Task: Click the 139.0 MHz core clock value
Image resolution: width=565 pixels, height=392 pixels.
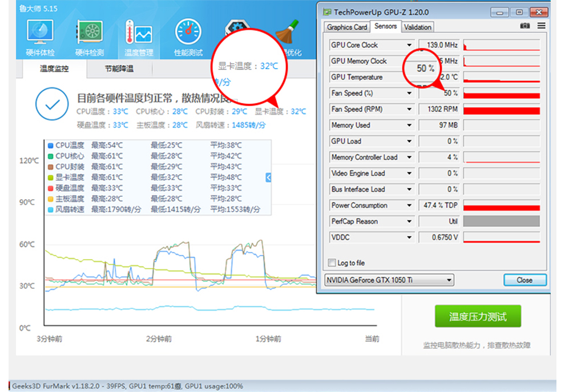Action: [x=439, y=45]
